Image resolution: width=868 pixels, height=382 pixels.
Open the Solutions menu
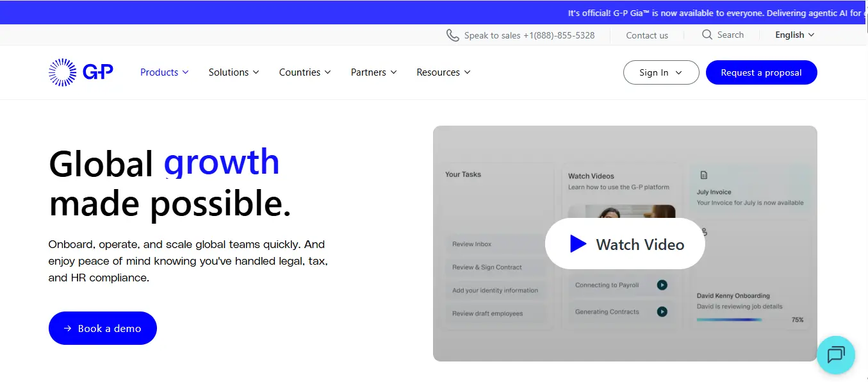[234, 72]
